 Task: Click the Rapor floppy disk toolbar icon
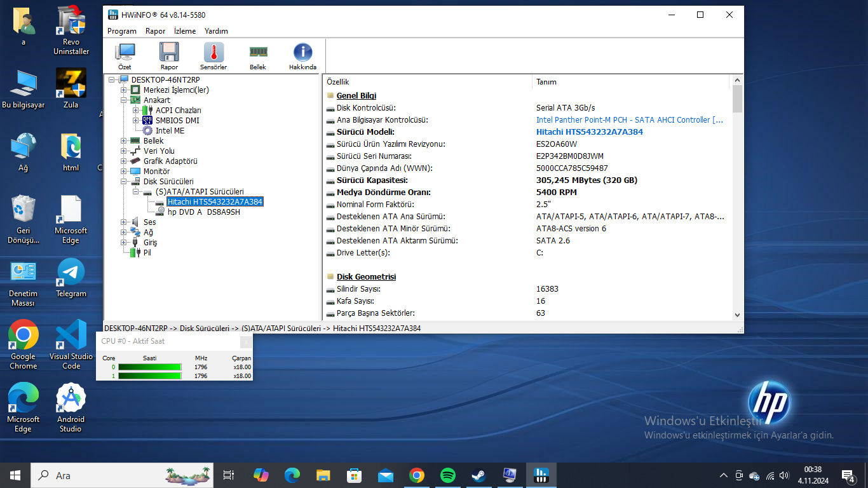tap(169, 56)
